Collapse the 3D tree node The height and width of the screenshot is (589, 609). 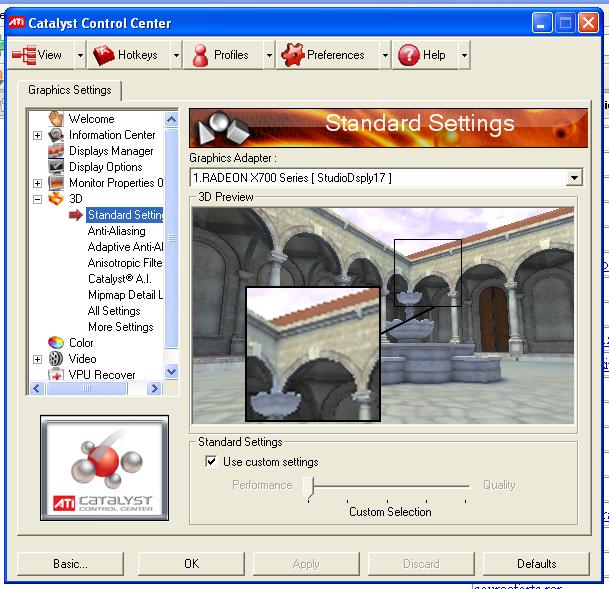point(37,199)
